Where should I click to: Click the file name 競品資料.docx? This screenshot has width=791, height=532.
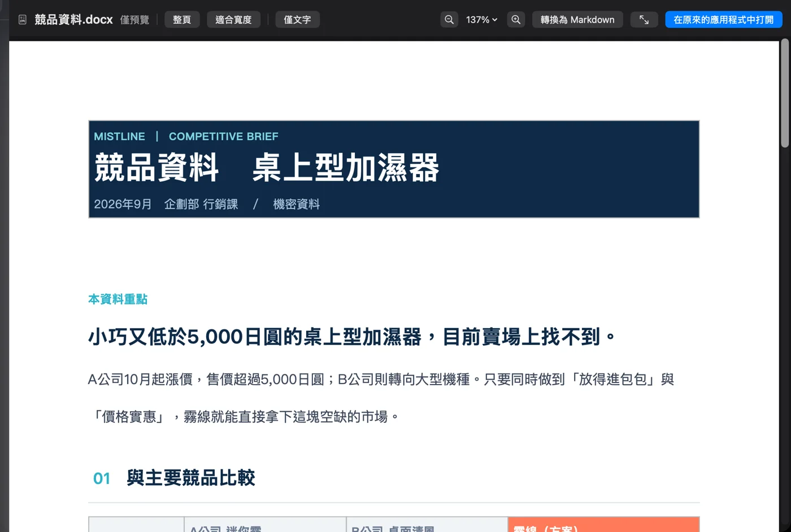pyautogui.click(x=73, y=20)
